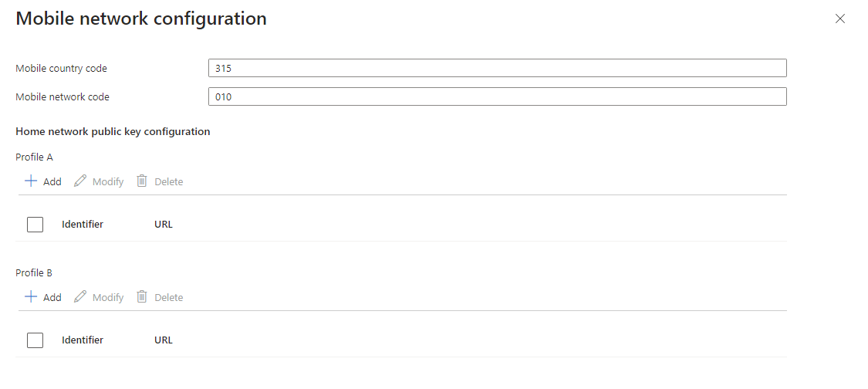Sort by Identifier column in Profile A
The width and height of the screenshot is (868, 389).
pyautogui.click(x=83, y=225)
